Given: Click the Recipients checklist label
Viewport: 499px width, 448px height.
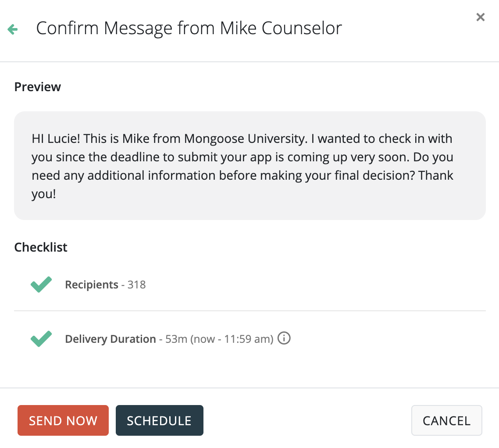Looking at the screenshot, I should coord(92,285).
